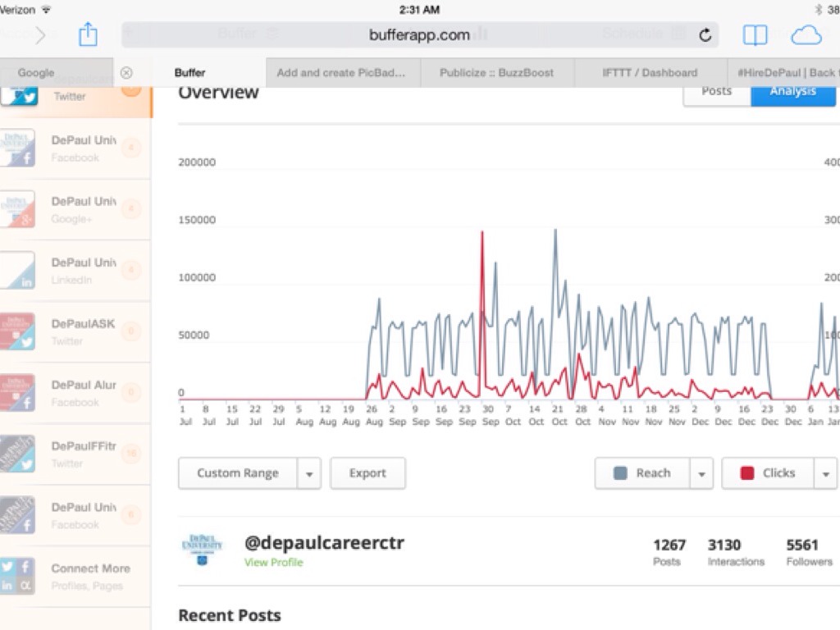Select DePaulASK Twitter profile avatar

(18, 331)
